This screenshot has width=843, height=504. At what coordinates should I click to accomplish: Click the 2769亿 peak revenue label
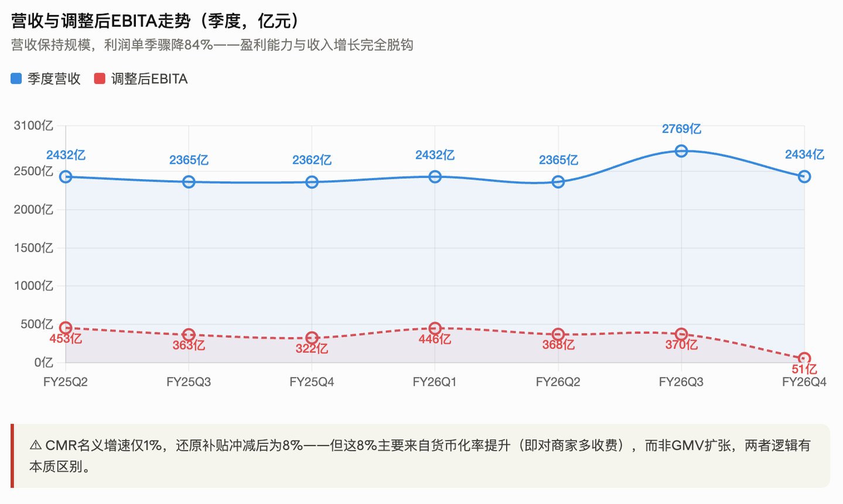point(681,129)
